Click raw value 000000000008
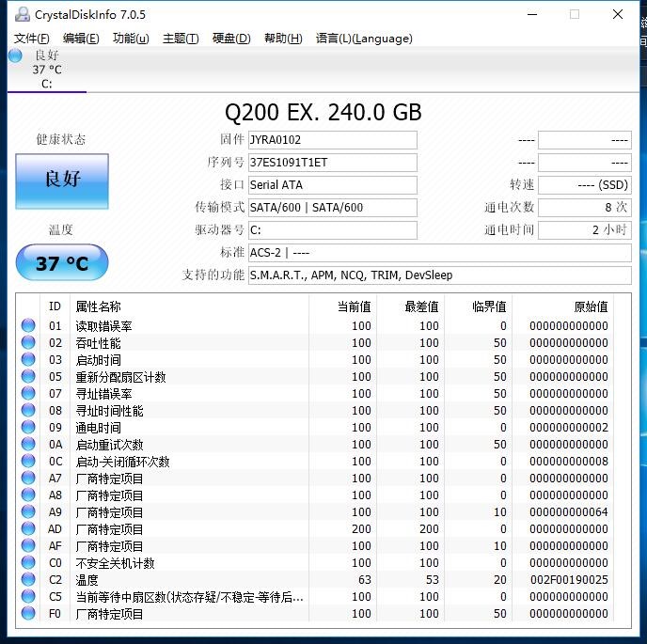 tap(569, 462)
